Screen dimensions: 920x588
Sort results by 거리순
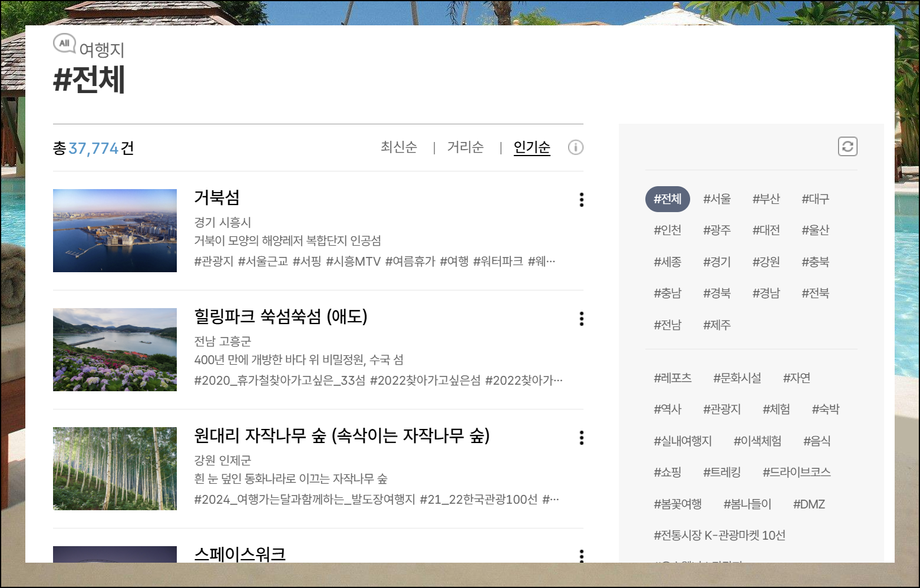tap(466, 147)
